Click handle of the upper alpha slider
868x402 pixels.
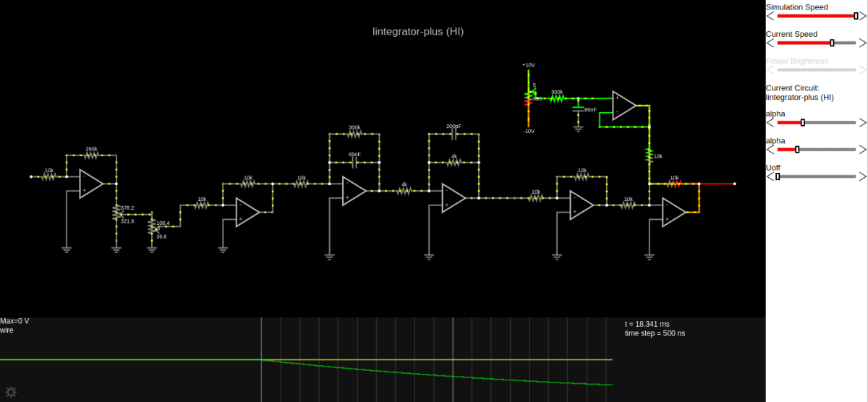coord(803,123)
